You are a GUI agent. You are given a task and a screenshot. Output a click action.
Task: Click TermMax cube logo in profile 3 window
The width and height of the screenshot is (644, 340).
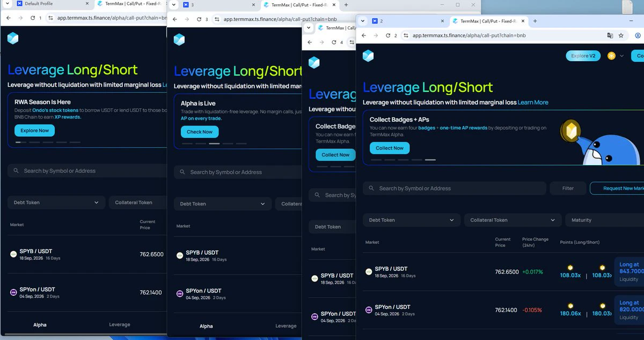(x=179, y=40)
